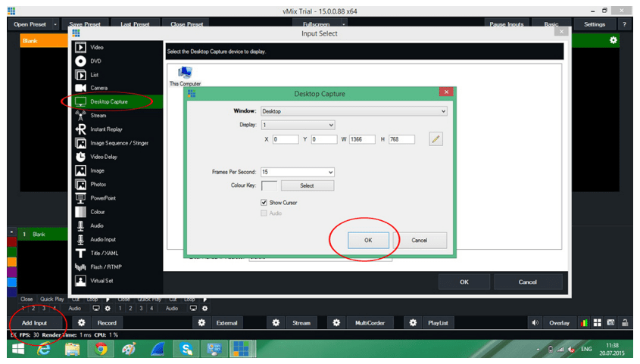Click the orange colour tab on left
The height and width of the screenshot is (364, 640).
(x=12, y=262)
